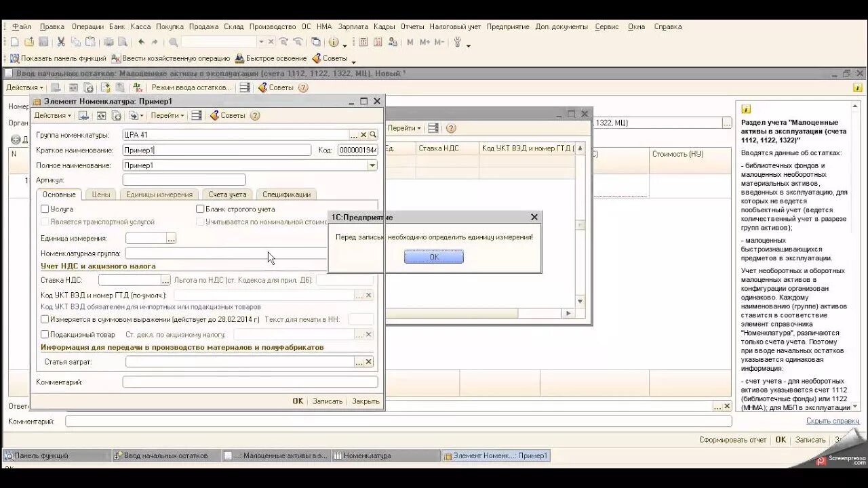The height and width of the screenshot is (488, 868).
Task: Click the help icon in Элемент Номенклатура toolbar
Action: pyautogui.click(x=255, y=115)
